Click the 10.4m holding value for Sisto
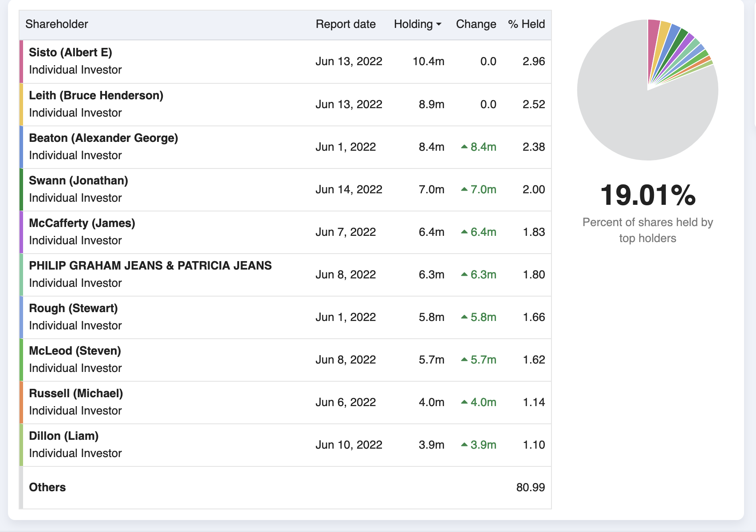756x532 pixels. click(x=429, y=61)
